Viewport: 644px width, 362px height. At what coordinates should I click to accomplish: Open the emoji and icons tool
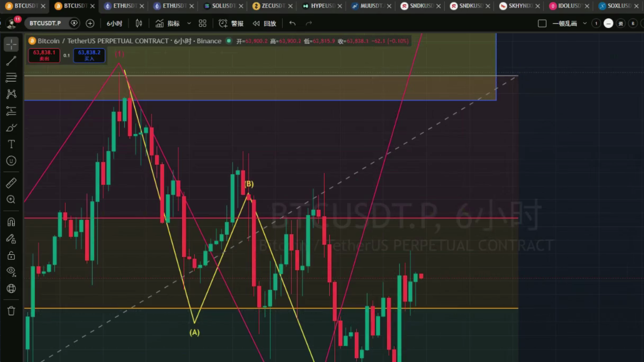[11, 161]
